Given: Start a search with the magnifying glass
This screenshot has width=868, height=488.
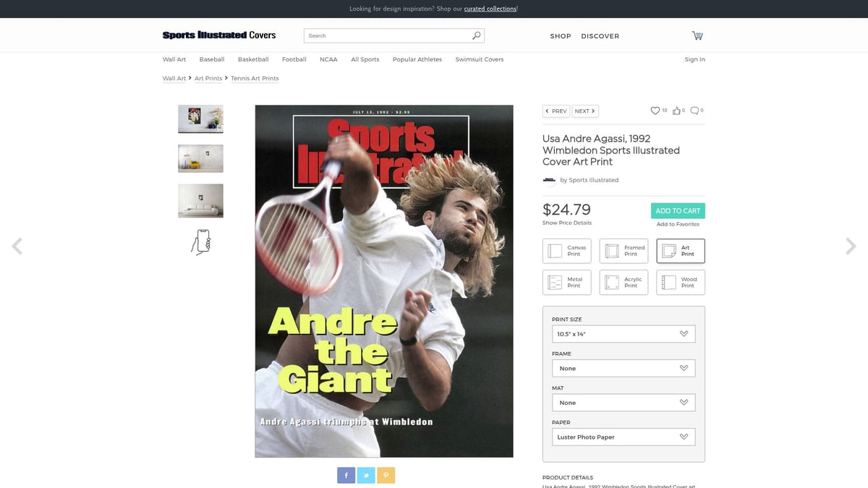Looking at the screenshot, I should click(475, 35).
